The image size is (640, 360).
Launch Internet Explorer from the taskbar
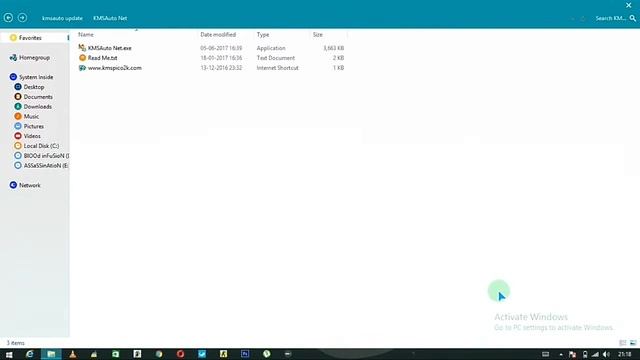point(29,354)
